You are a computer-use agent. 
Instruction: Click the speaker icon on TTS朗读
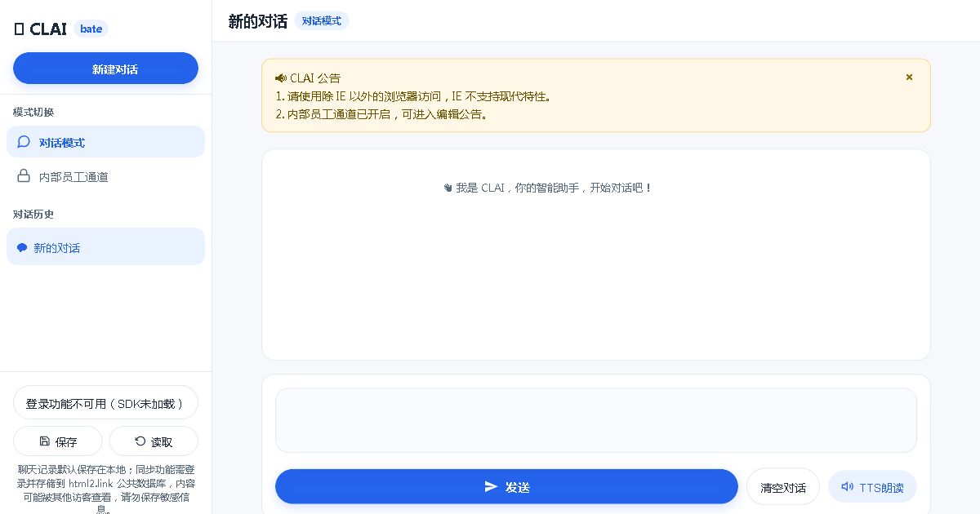847,486
